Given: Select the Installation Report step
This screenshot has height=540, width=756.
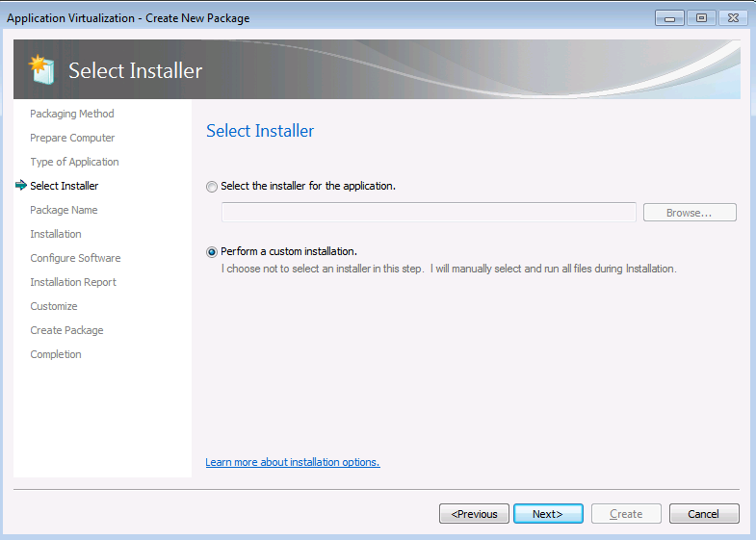Looking at the screenshot, I should (x=73, y=282).
